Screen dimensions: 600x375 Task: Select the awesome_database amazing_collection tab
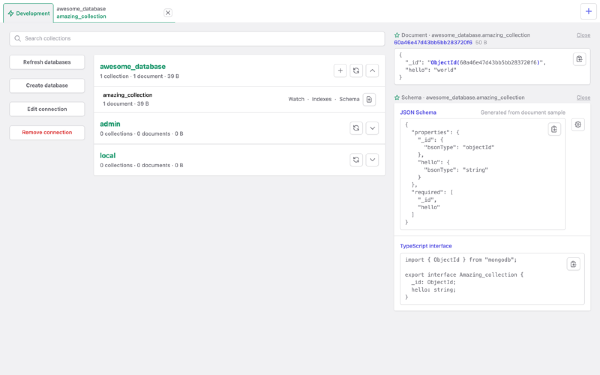click(x=114, y=13)
